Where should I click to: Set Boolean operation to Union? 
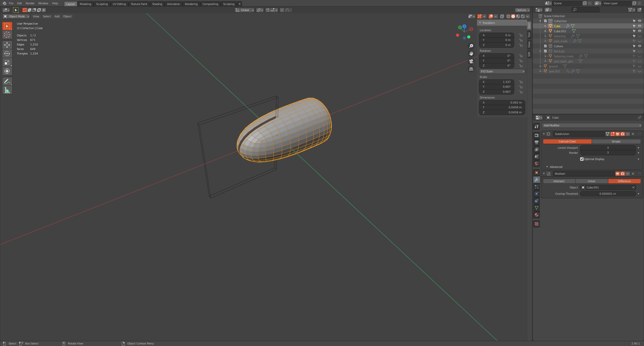[592, 181]
